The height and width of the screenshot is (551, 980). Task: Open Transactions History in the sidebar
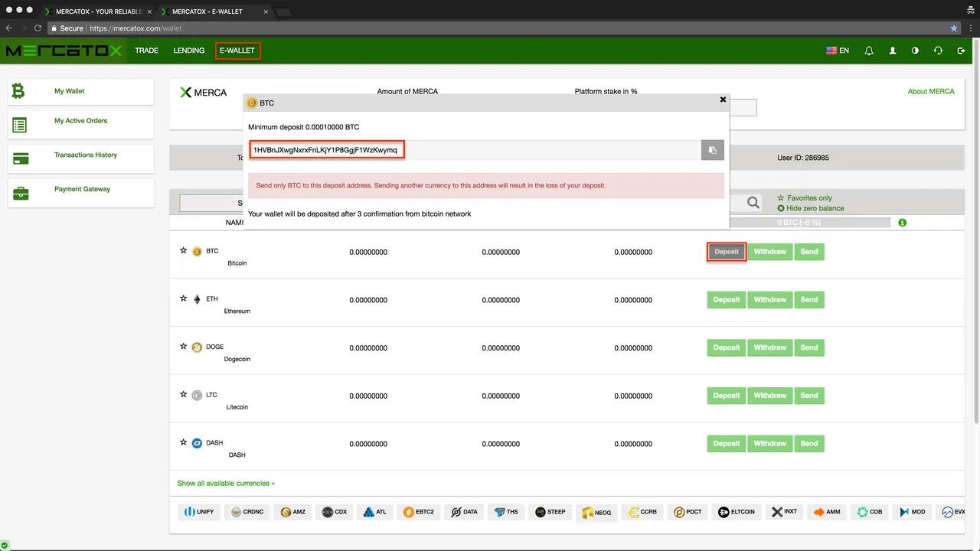pos(80,158)
